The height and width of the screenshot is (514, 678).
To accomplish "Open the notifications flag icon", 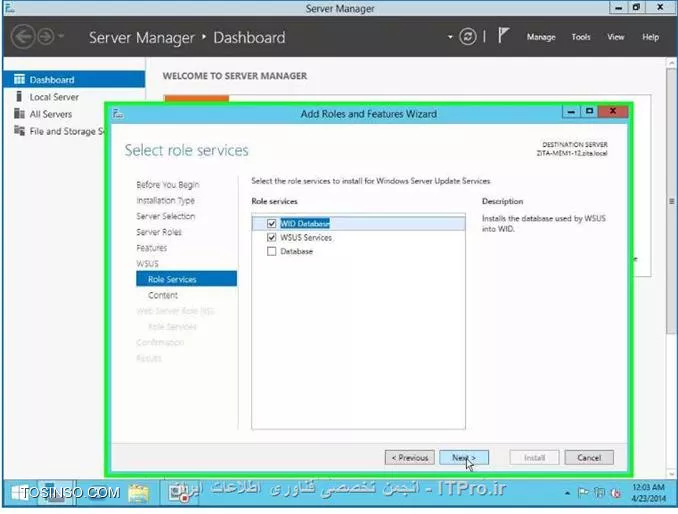I will coord(503,35).
